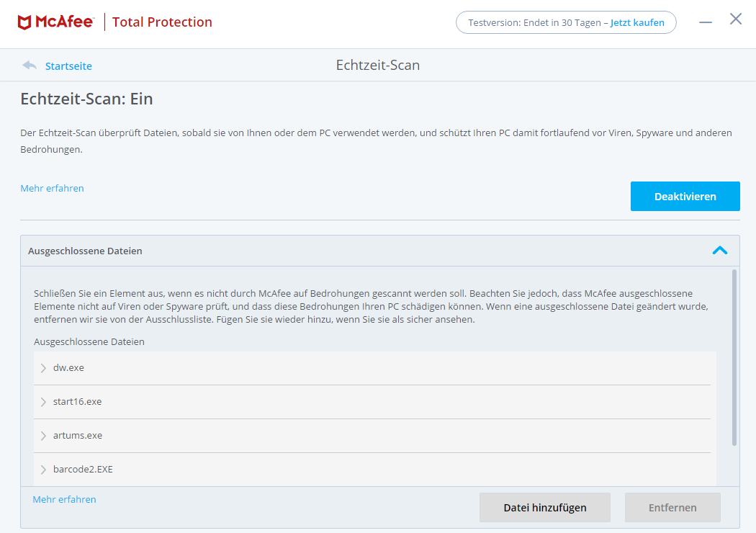Collapse the Ausgeschlossene Dateien panel chevron
The width and height of the screenshot is (756, 533).
click(720, 251)
